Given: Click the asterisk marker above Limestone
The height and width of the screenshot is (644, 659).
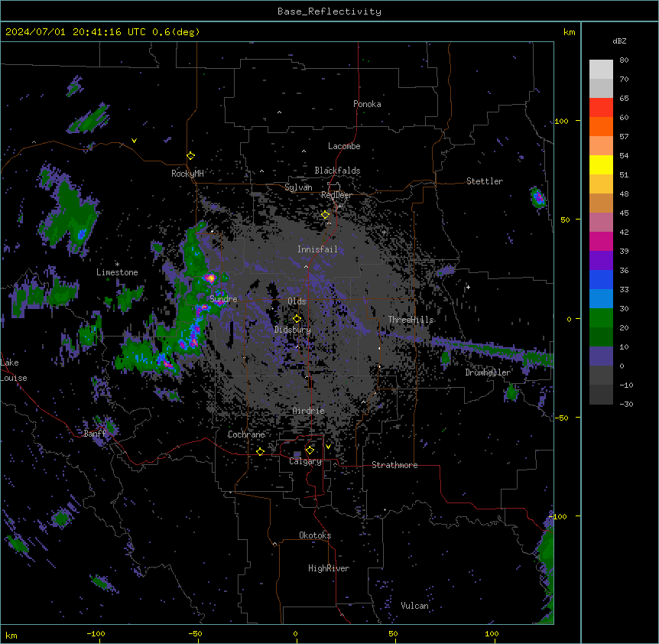Looking at the screenshot, I should [x=117, y=265].
